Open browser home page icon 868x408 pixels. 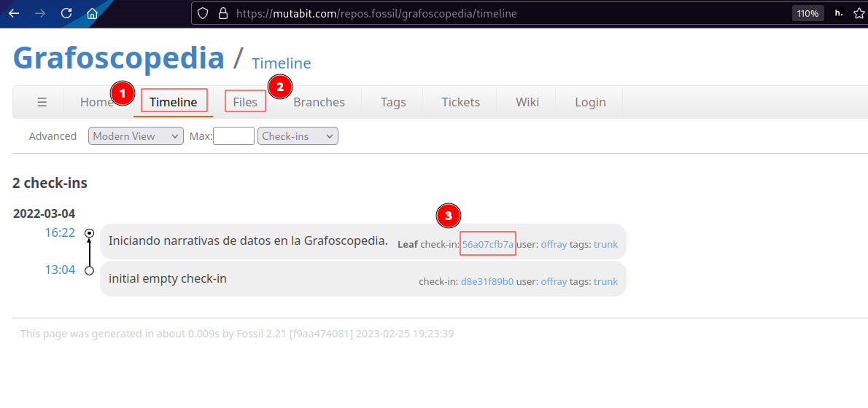[x=93, y=13]
